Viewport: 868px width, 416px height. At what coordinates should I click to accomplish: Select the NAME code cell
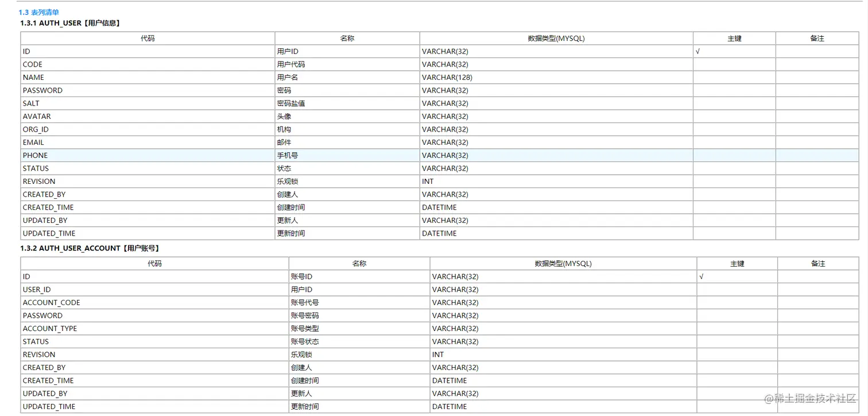click(148, 78)
